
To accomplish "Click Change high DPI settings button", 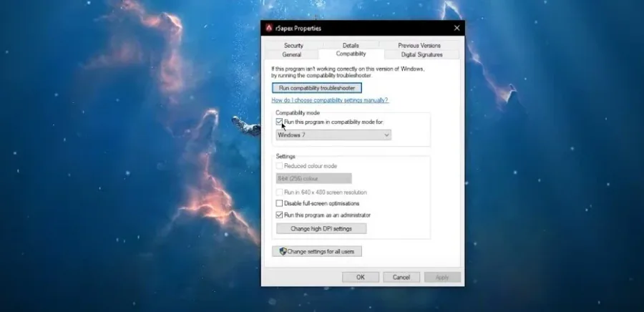I will point(321,229).
